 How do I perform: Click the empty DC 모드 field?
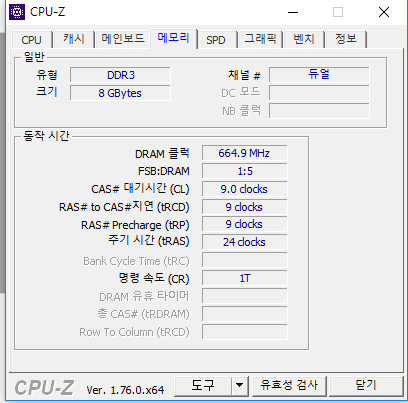(319, 93)
